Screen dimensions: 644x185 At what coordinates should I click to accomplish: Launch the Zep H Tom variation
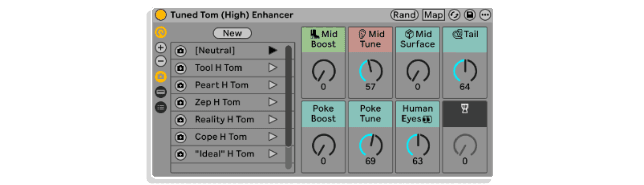(x=273, y=102)
